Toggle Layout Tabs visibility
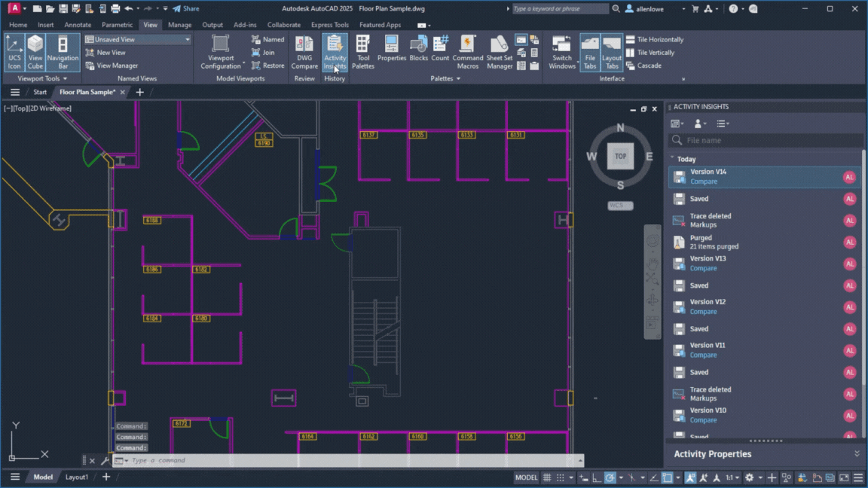Viewport: 868px width, 488px height. [612, 52]
